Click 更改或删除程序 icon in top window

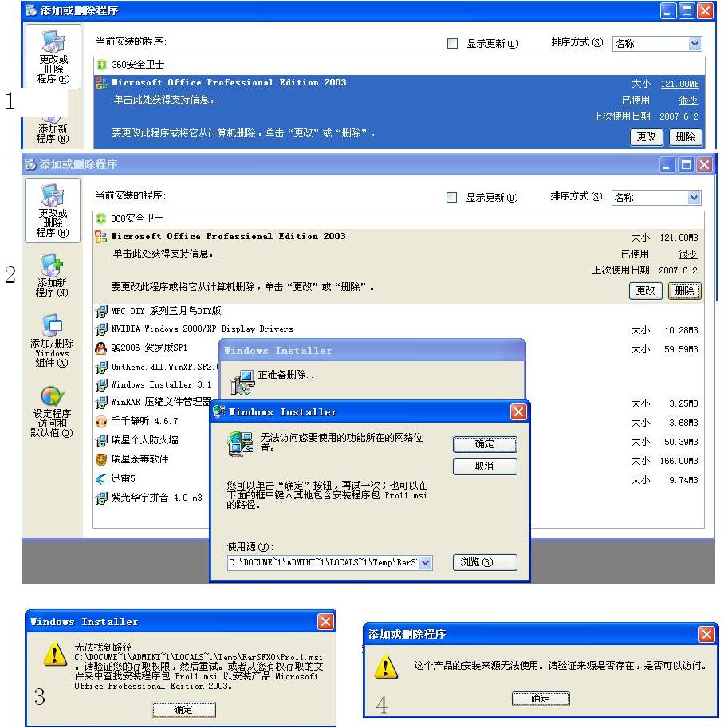(53, 41)
